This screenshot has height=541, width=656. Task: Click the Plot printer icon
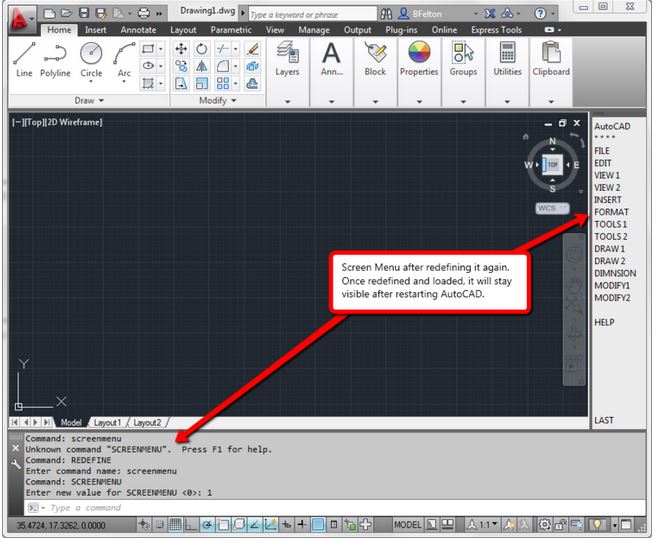[144, 13]
